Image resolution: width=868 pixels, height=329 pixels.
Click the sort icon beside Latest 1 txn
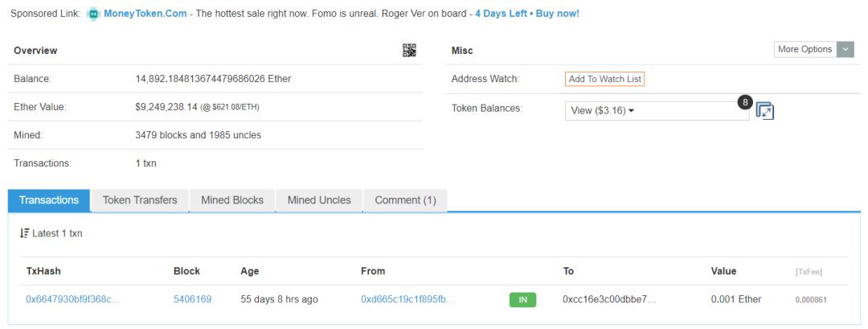click(24, 233)
